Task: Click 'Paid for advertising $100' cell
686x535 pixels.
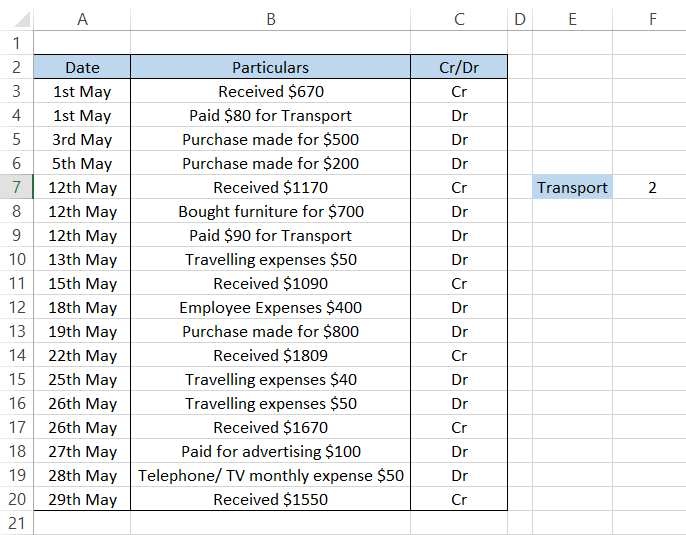Action: click(x=270, y=451)
